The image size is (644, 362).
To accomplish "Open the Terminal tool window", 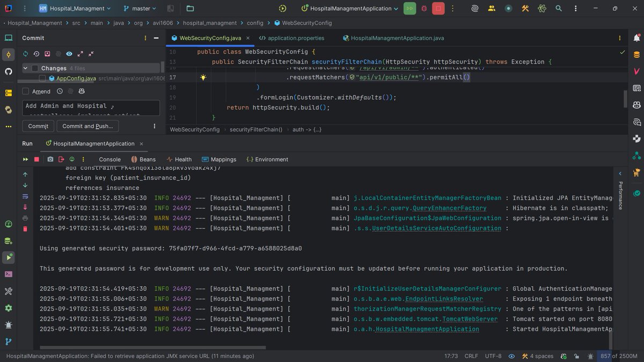I will tap(9, 274).
